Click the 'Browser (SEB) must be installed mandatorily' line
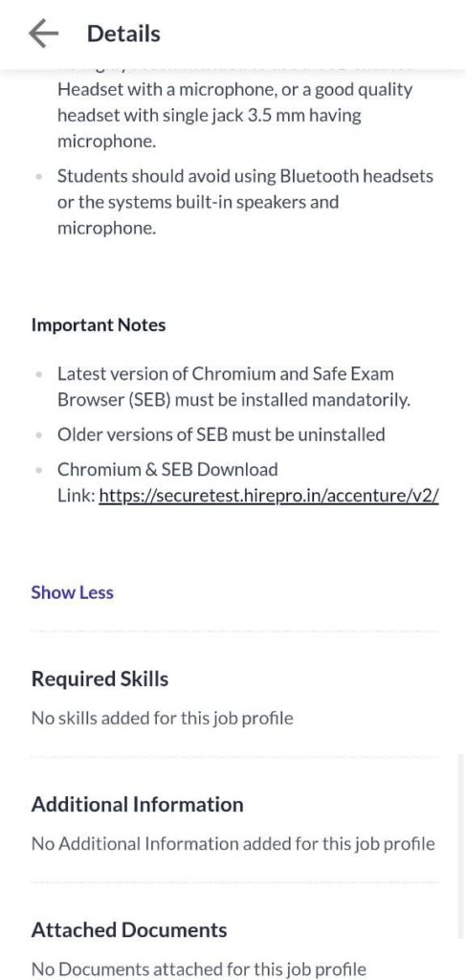 [234, 399]
